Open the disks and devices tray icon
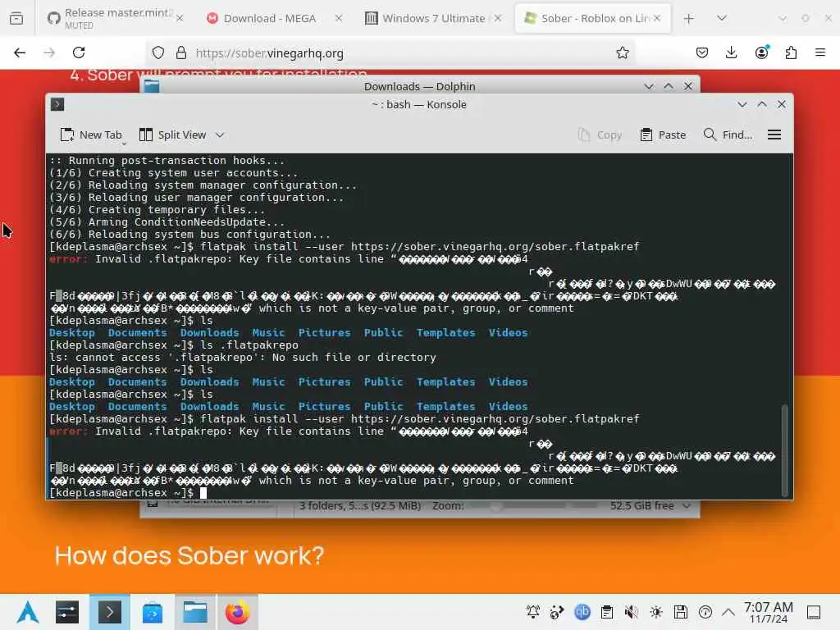Image resolution: width=840 pixels, height=630 pixels. point(681,612)
